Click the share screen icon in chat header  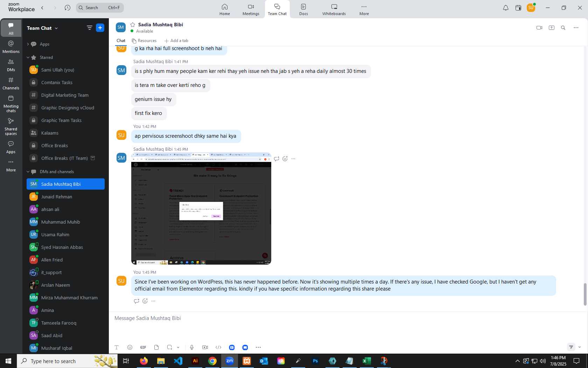click(552, 28)
